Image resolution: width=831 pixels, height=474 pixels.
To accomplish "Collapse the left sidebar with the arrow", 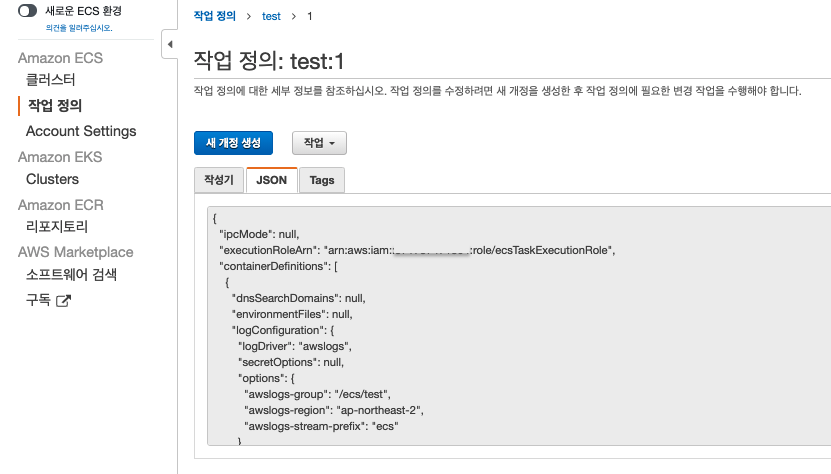I will click(x=170, y=44).
